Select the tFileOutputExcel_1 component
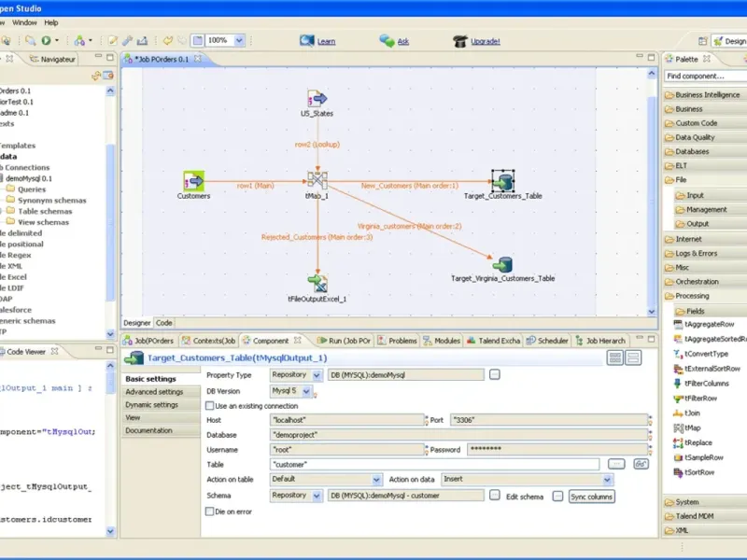Image resolution: width=747 pixels, height=560 pixels. pyautogui.click(x=317, y=284)
